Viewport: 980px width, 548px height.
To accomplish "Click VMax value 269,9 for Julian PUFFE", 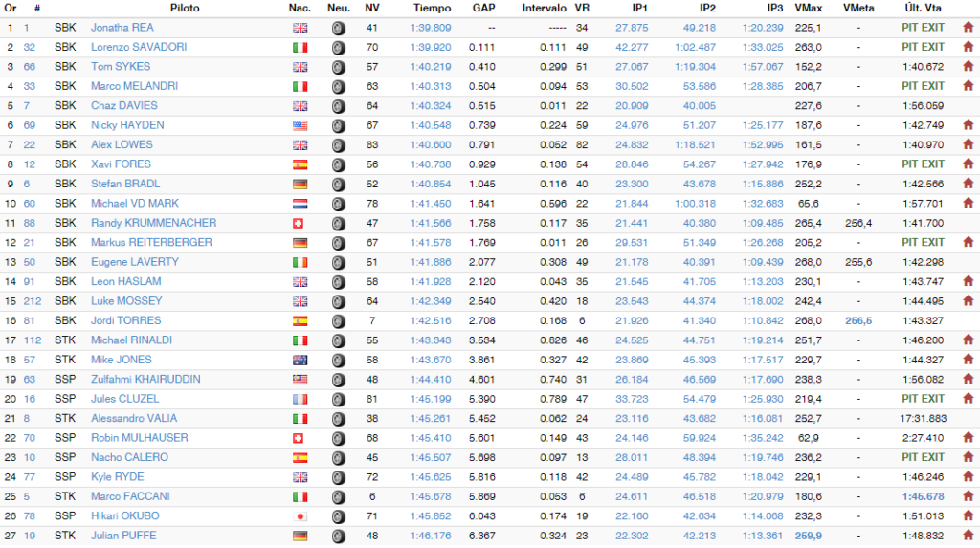I will click(808, 536).
